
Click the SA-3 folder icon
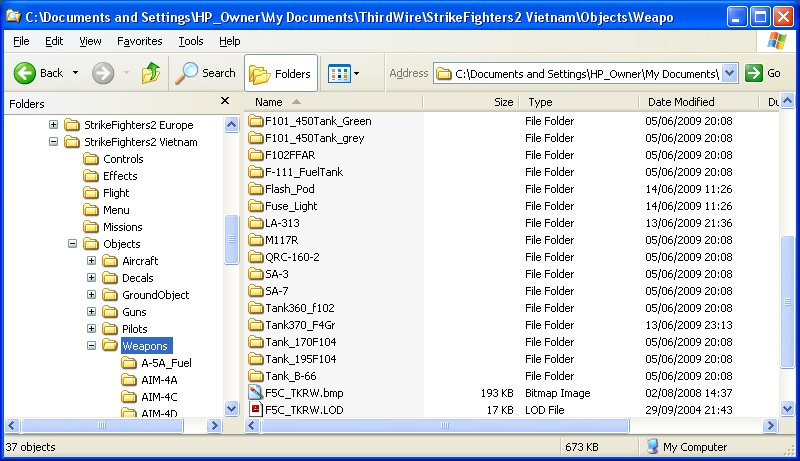pos(256,274)
